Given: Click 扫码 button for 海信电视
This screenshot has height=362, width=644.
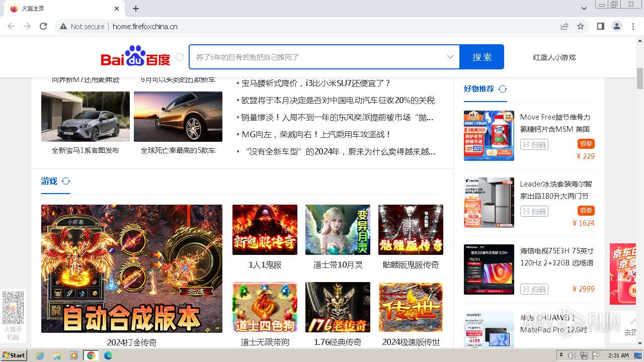Looking at the screenshot, I should tap(534, 290).
